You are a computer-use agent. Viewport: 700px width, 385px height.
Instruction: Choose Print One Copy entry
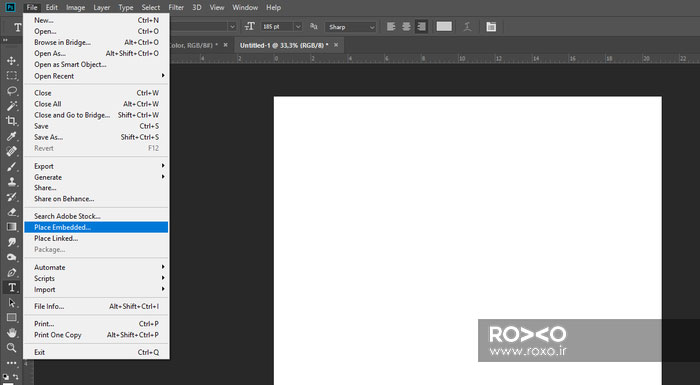[96, 335]
